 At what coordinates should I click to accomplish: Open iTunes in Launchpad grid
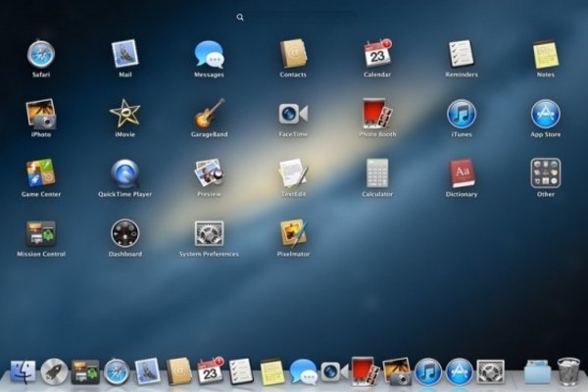(462, 114)
